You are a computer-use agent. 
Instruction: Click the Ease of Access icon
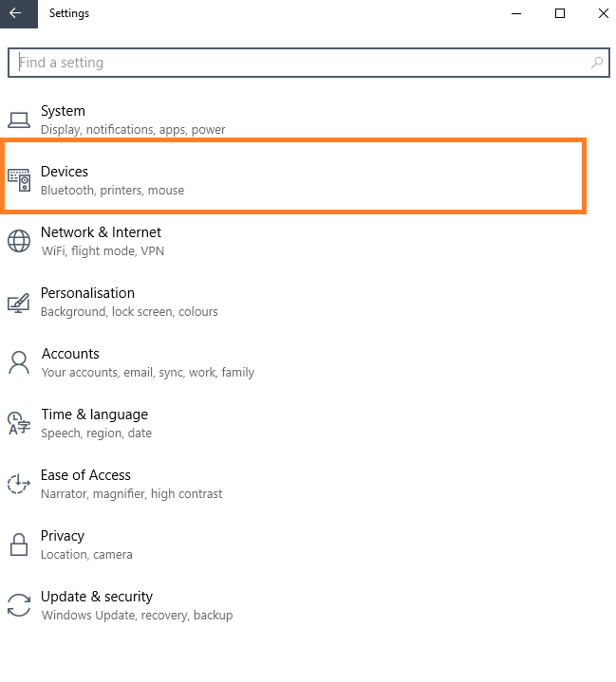click(x=19, y=484)
